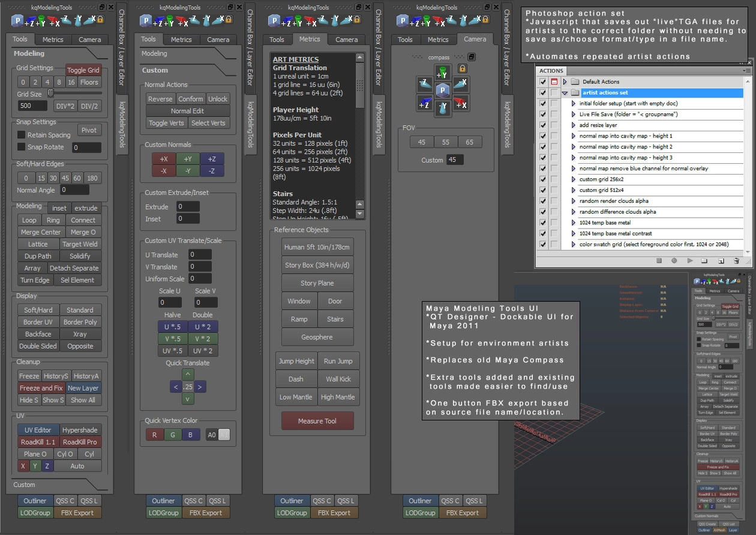Click the padlock icon beside the compass pad
This screenshot has width=756, height=535.
[462, 68]
